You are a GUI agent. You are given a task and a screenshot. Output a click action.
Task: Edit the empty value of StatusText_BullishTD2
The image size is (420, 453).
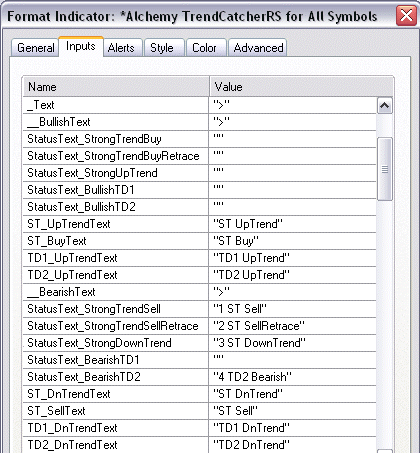(293, 207)
